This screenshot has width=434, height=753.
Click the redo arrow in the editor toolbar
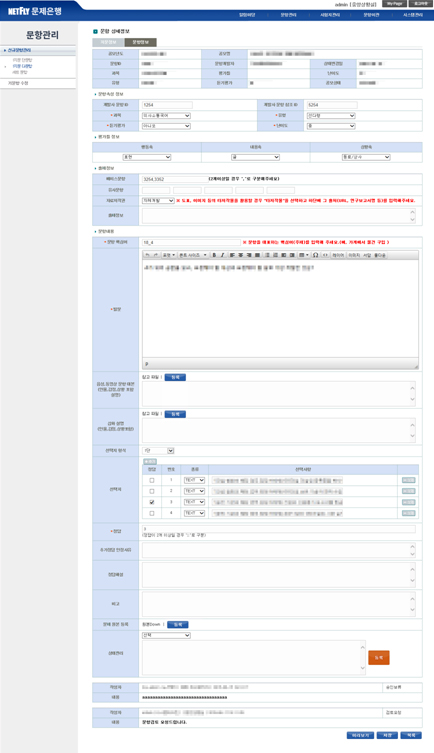[x=156, y=255]
